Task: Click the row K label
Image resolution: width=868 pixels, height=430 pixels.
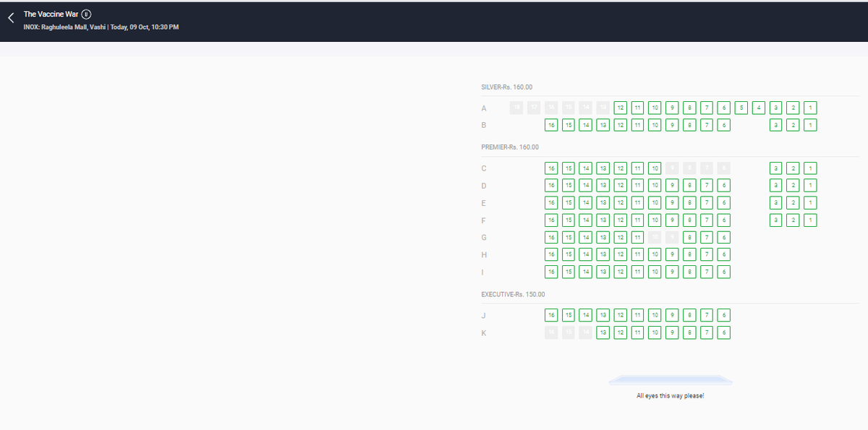Action: pos(484,332)
